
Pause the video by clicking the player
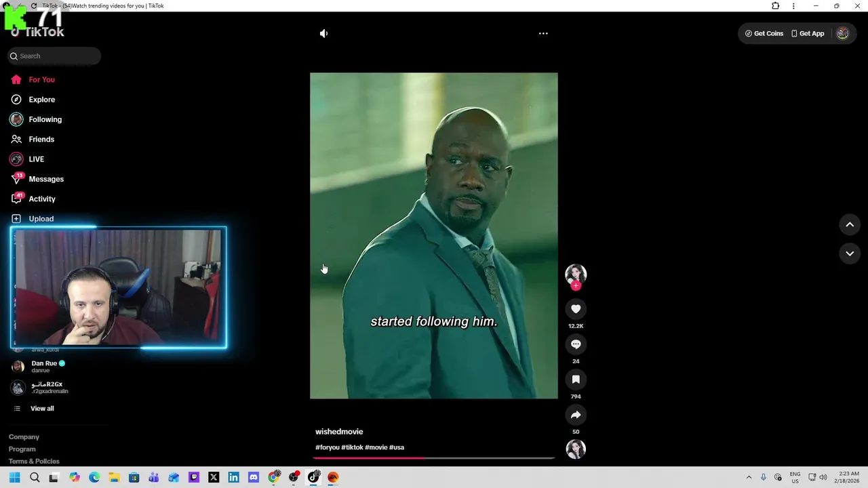click(x=434, y=236)
